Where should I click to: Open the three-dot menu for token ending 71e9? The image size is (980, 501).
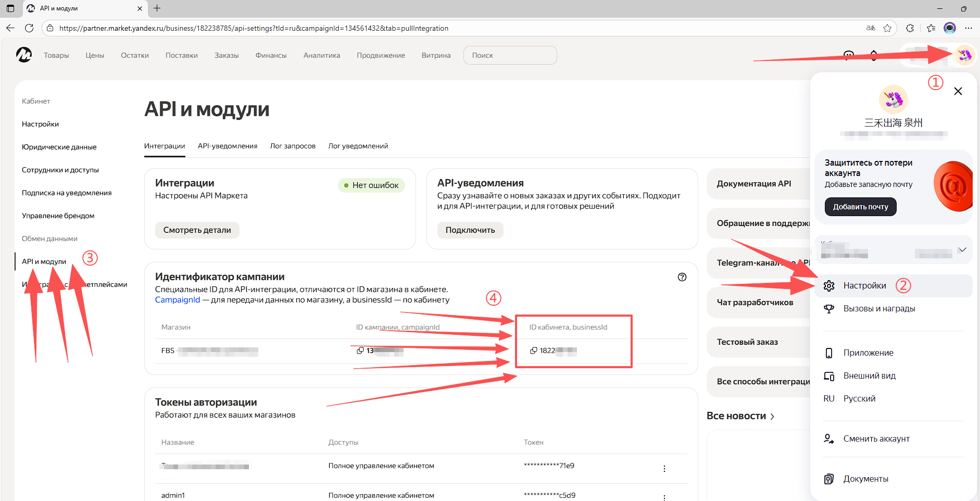coord(664,469)
